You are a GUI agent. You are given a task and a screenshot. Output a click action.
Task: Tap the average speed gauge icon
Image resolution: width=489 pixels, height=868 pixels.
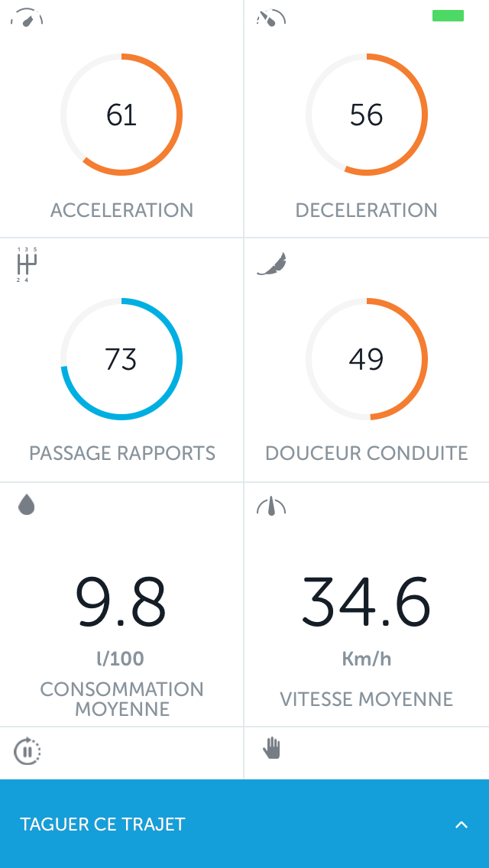(271, 507)
